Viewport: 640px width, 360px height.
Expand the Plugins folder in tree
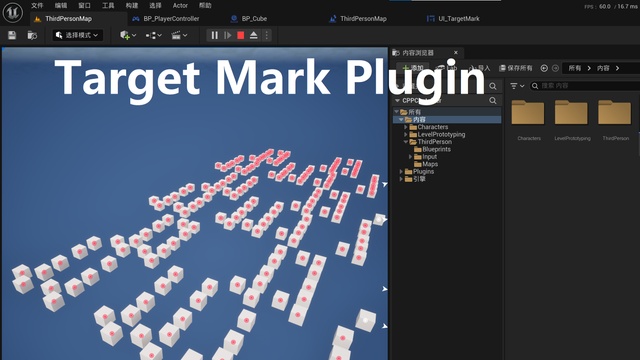401,171
